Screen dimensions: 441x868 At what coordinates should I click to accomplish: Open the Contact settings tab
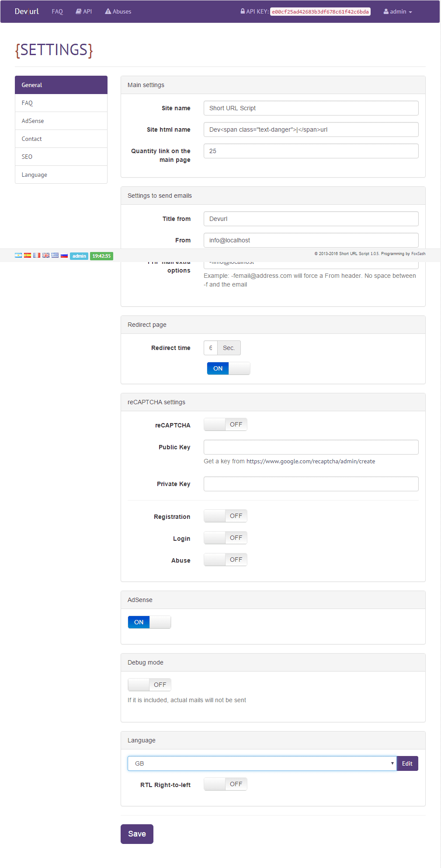pos(61,139)
